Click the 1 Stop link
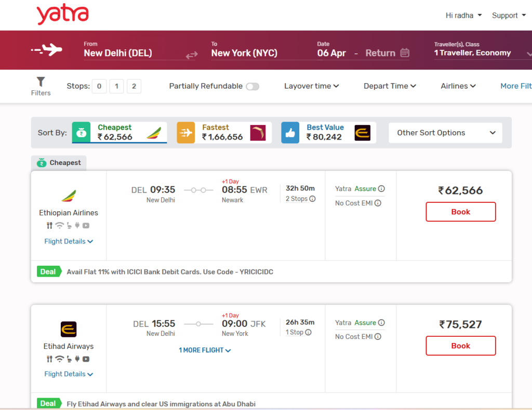 point(295,332)
